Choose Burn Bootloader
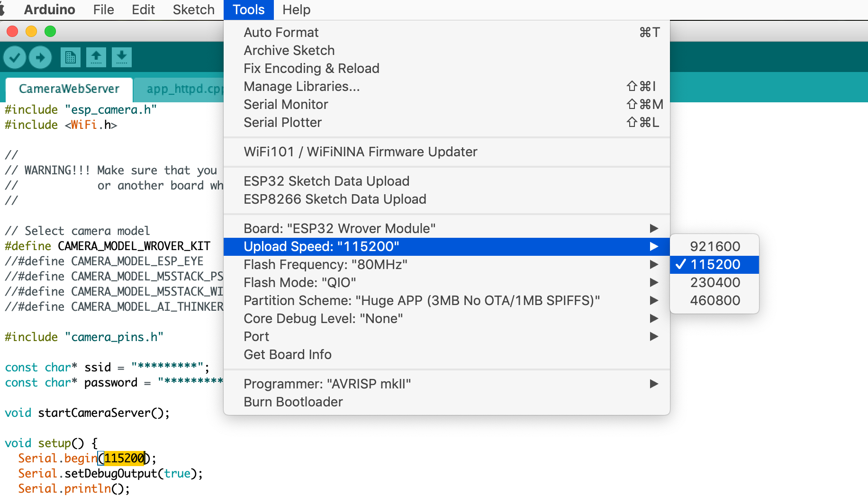Viewport: 868px width, 504px height. pyautogui.click(x=446, y=402)
